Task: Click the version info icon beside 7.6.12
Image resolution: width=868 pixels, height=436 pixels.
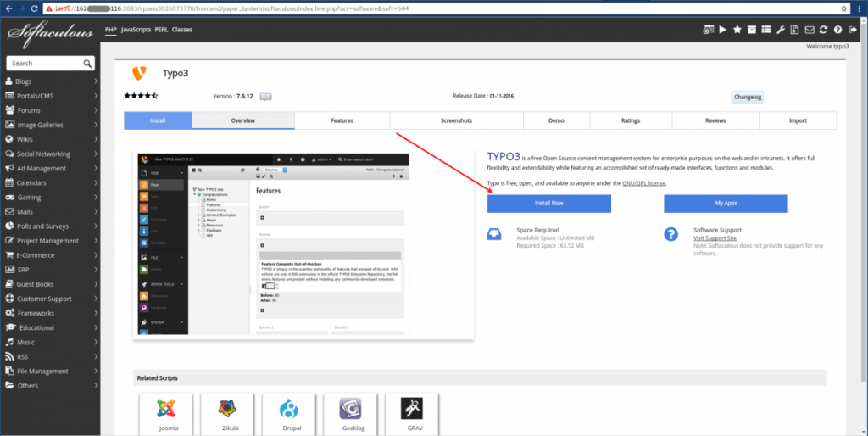Action: (x=265, y=97)
